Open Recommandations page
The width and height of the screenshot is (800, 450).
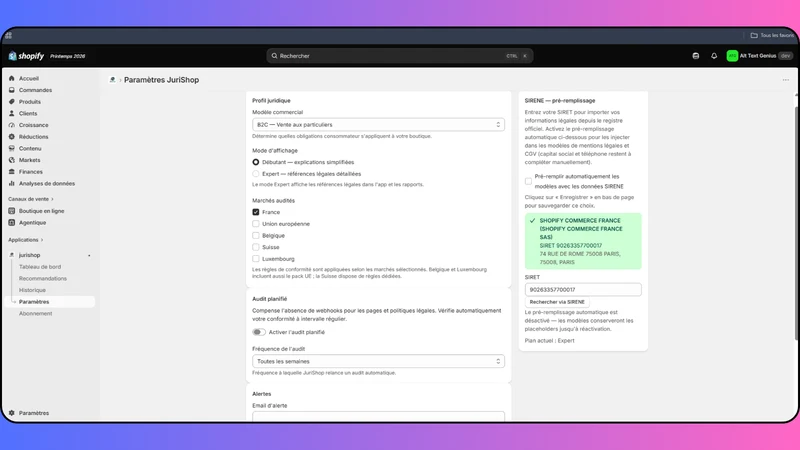click(43, 279)
